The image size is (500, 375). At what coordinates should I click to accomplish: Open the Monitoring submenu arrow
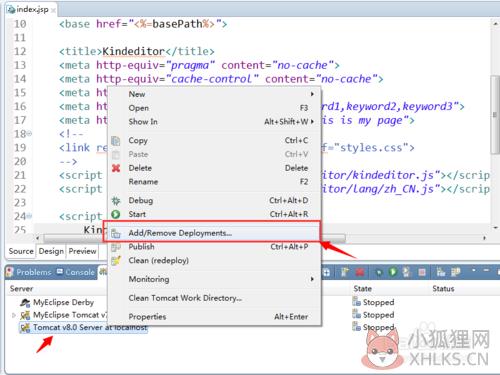point(312,279)
